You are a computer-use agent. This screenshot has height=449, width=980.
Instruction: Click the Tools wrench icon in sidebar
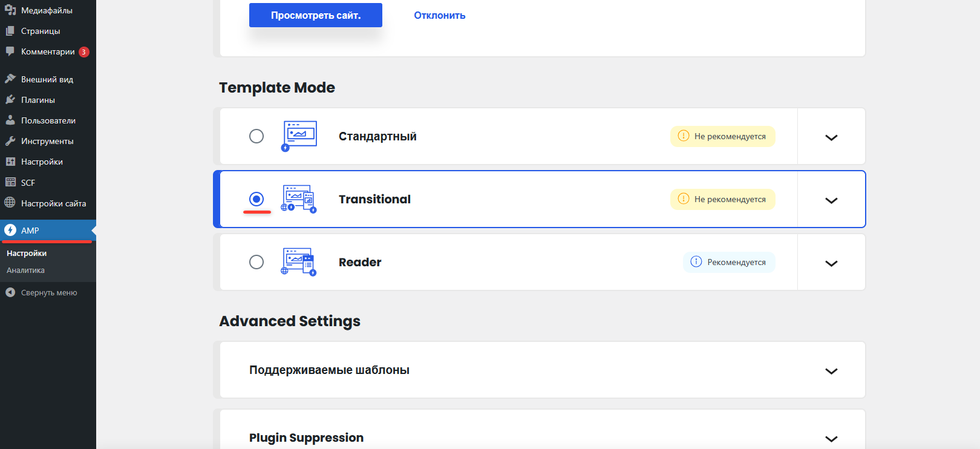pos(10,141)
